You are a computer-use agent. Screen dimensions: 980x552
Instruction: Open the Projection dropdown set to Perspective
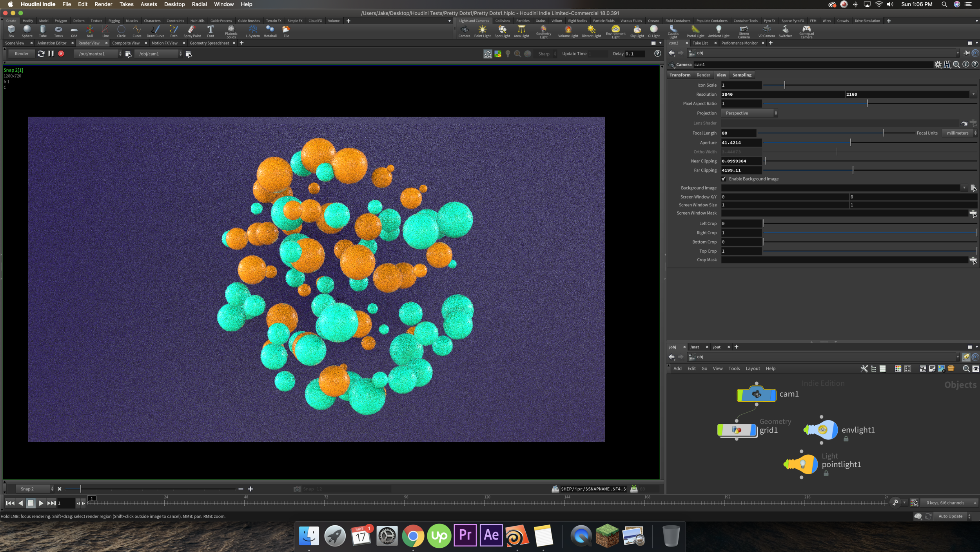pyautogui.click(x=749, y=113)
